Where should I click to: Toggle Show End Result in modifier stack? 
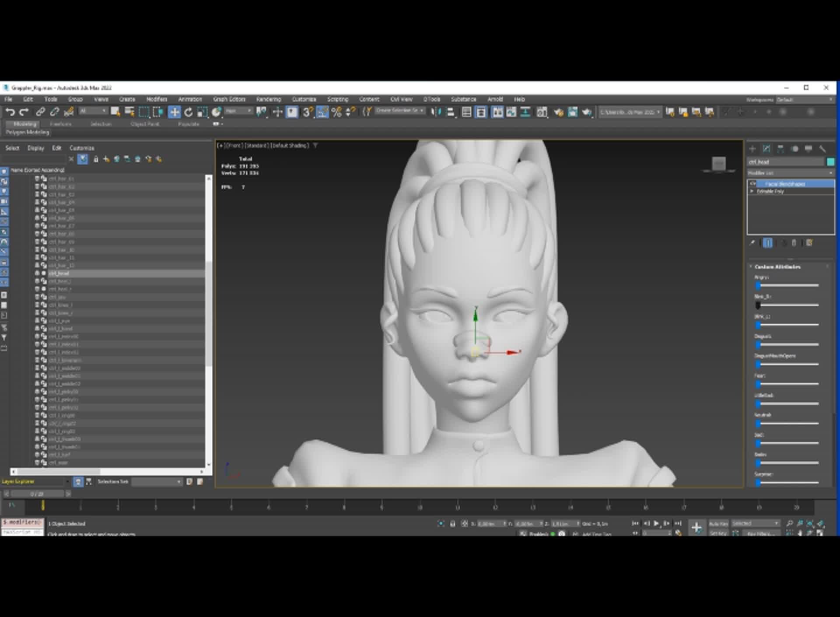[767, 243]
